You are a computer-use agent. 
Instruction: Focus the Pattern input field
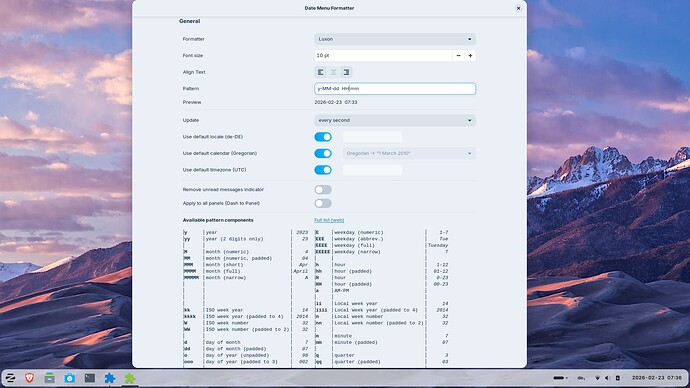395,88
